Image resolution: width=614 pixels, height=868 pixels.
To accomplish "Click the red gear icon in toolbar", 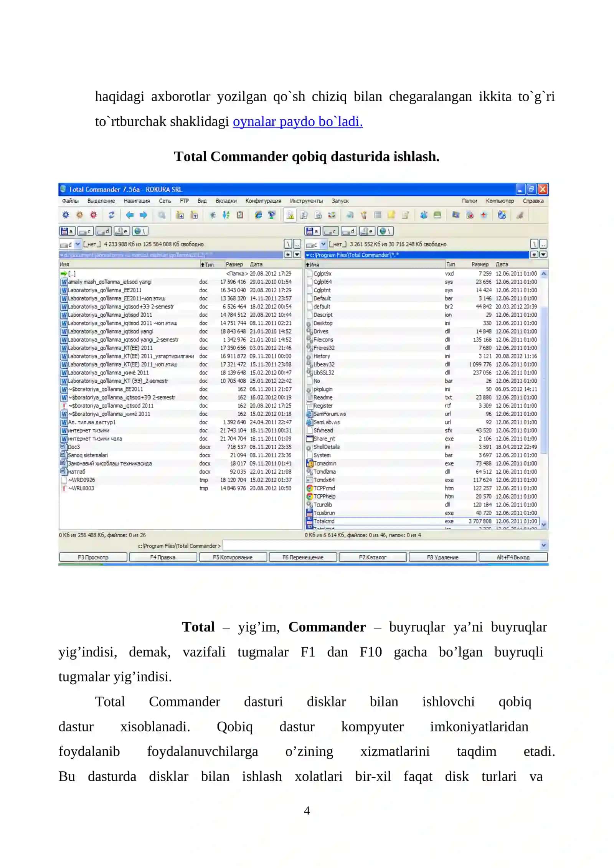I will point(93,215).
